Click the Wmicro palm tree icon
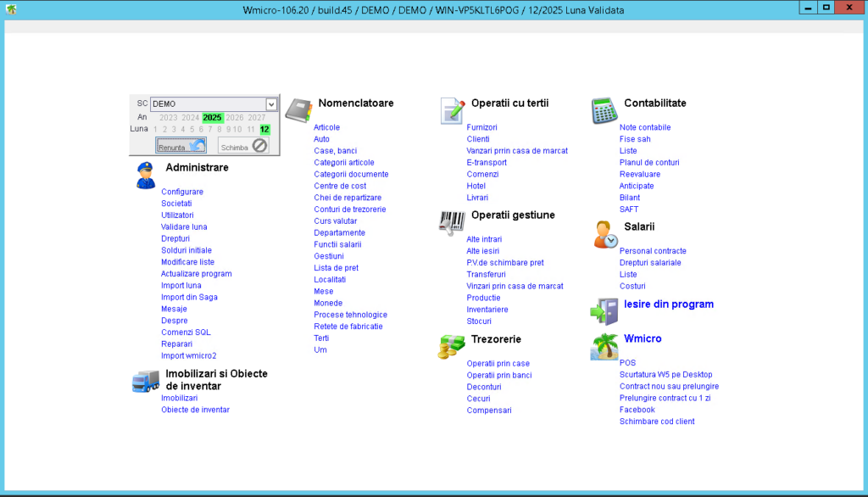868x497 pixels. [604, 346]
